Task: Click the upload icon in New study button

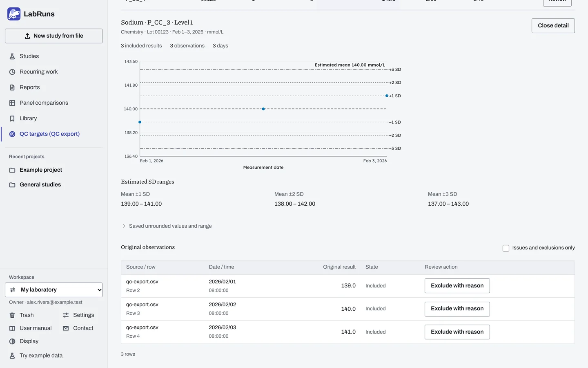Action: point(27,36)
